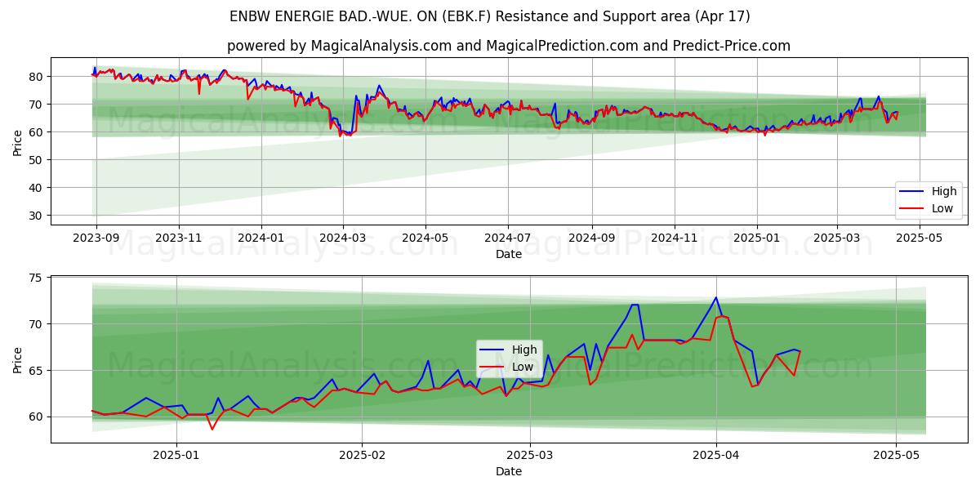
Task: Click the bottom chart y-axis value 75
Action: pyautogui.click(x=38, y=278)
